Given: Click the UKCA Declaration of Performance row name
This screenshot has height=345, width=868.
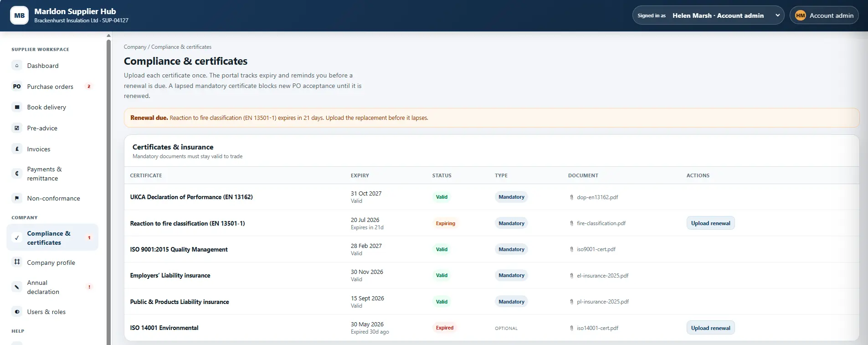Looking at the screenshot, I should click(x=191, y=197).
